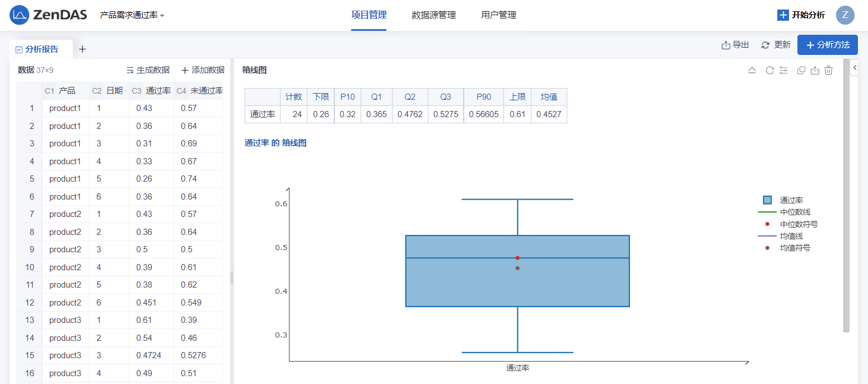Click the 箱线图 copy icon
Screen dimensions: 868x384
[x=801, y=70]
